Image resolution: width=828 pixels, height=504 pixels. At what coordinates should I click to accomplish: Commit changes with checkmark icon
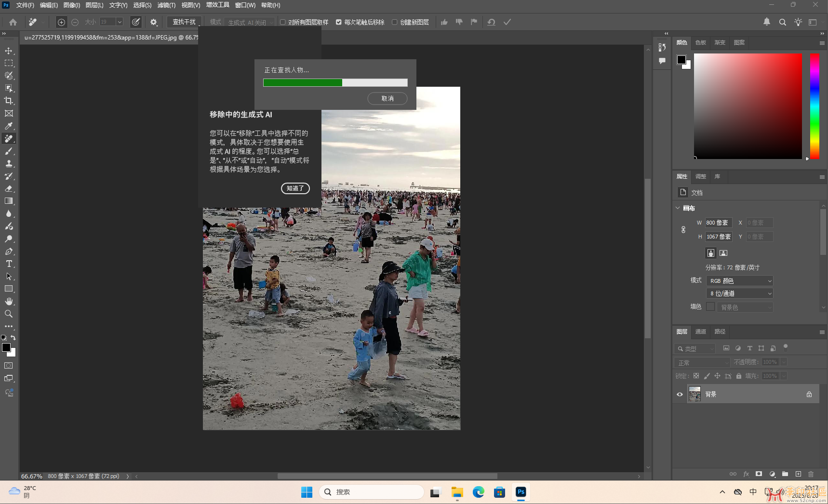tap(507, 22)
